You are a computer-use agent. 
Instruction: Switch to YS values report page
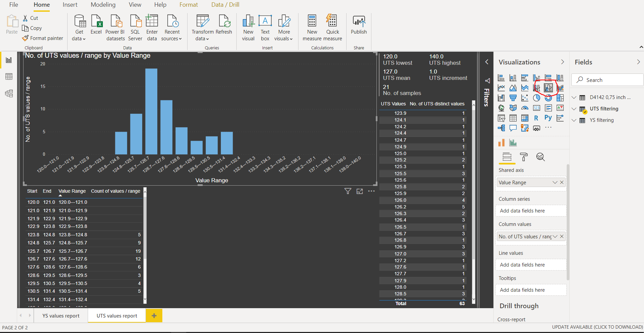tap(61, 316)
